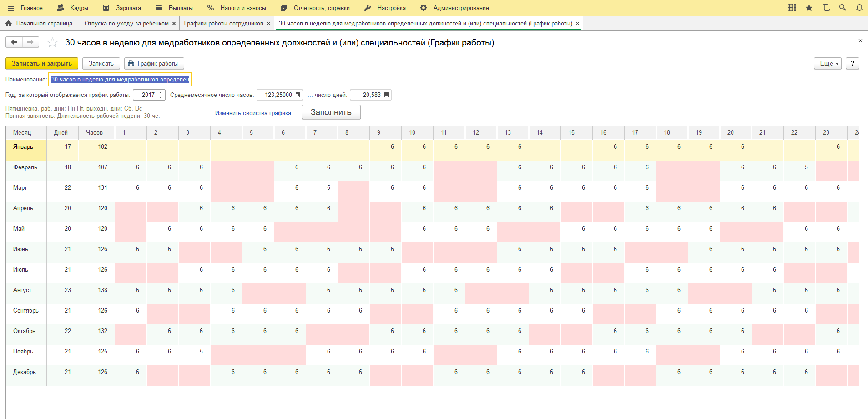Click the search magnifier icon
The height and width of the screenshot is (419, 868).
pos(843,8)
